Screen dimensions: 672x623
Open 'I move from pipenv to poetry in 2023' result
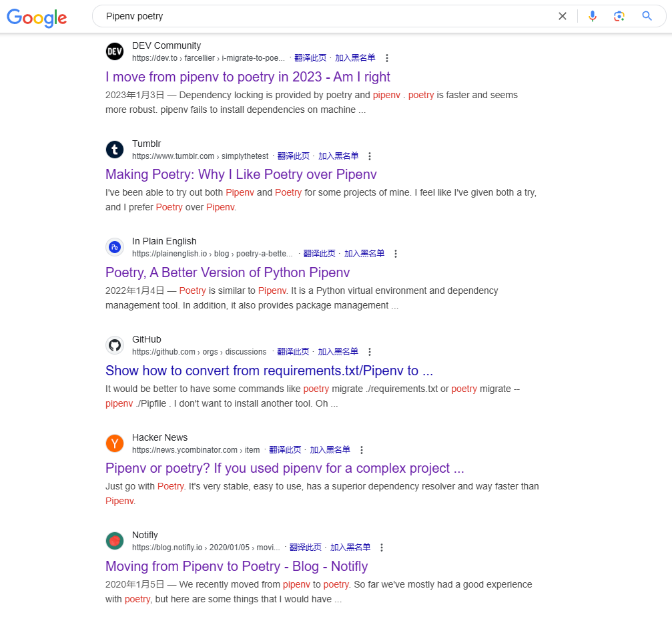(248, 77)
